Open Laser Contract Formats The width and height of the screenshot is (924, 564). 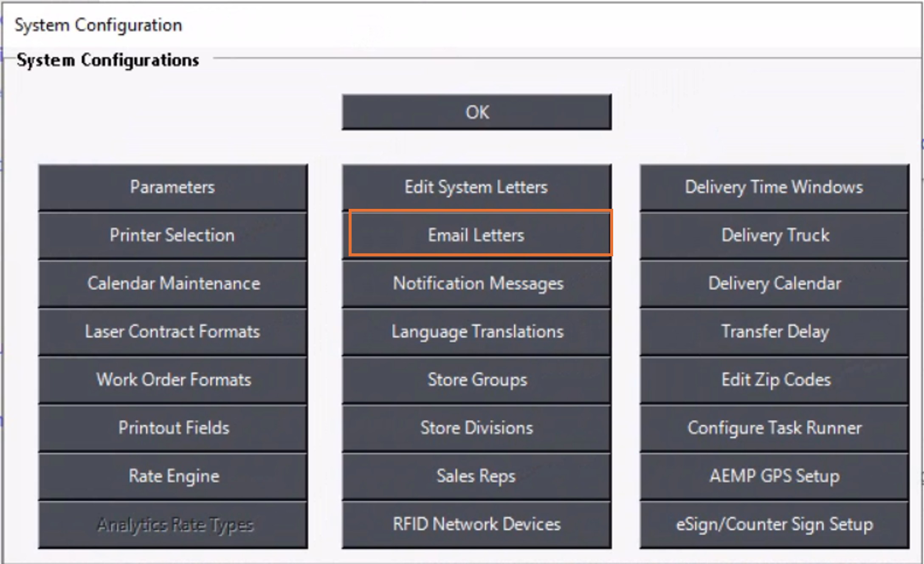click(173, 331)
